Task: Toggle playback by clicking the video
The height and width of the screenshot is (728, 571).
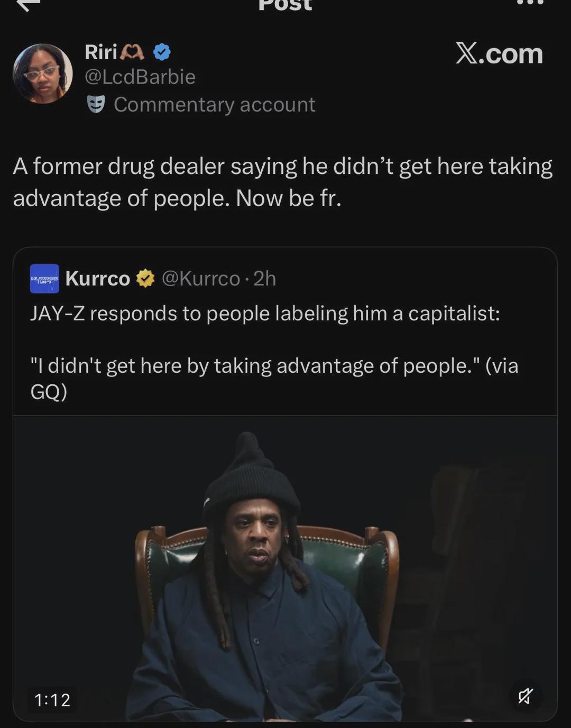Action: point(285,571)
